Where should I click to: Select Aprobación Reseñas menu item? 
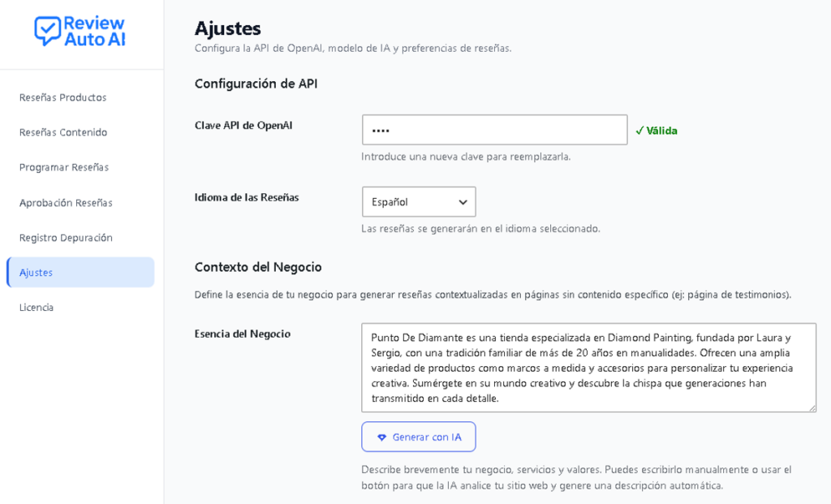(x=66, y=202)
